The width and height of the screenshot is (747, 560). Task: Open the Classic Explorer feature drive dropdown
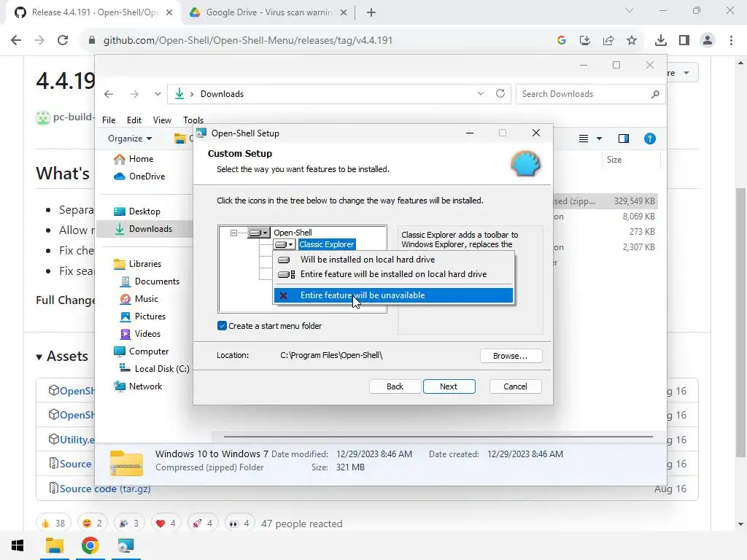(x=285, y=244)
